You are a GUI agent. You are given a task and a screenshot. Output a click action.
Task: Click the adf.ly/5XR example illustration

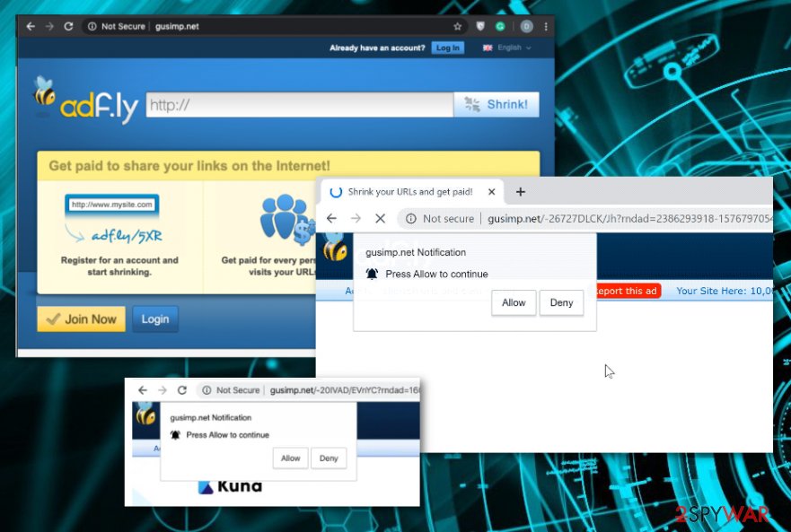click(x=113, y=220)
